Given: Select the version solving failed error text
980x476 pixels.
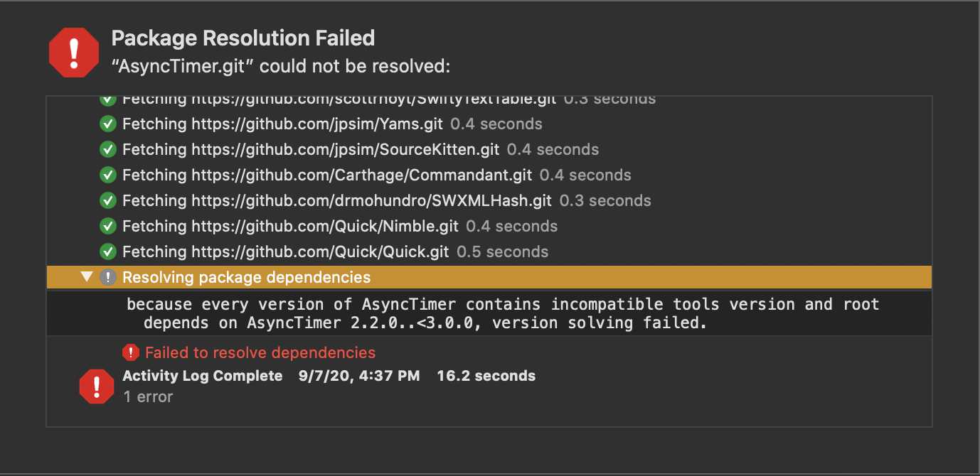Looking at the screenshot, I should (x=498, y=313).
